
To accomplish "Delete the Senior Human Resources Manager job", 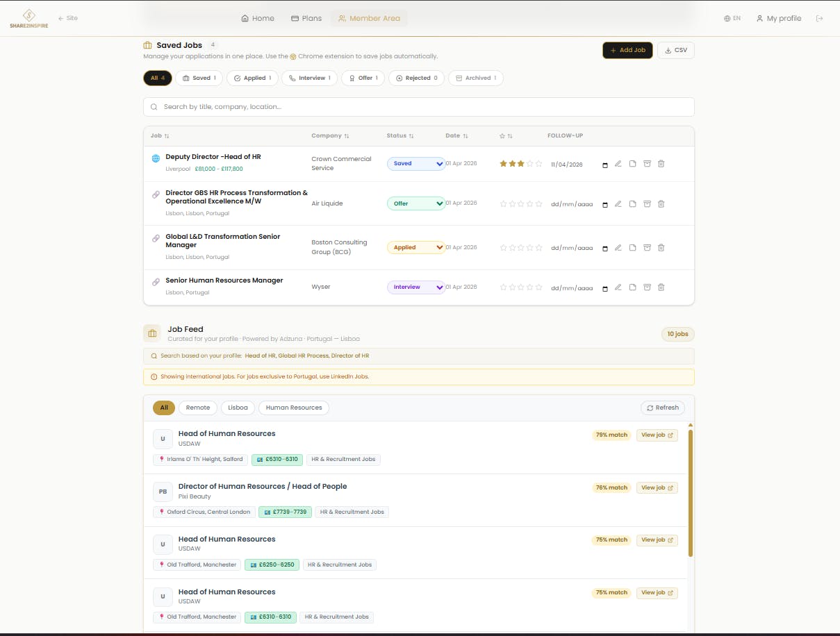I will [x=661, y=287].
